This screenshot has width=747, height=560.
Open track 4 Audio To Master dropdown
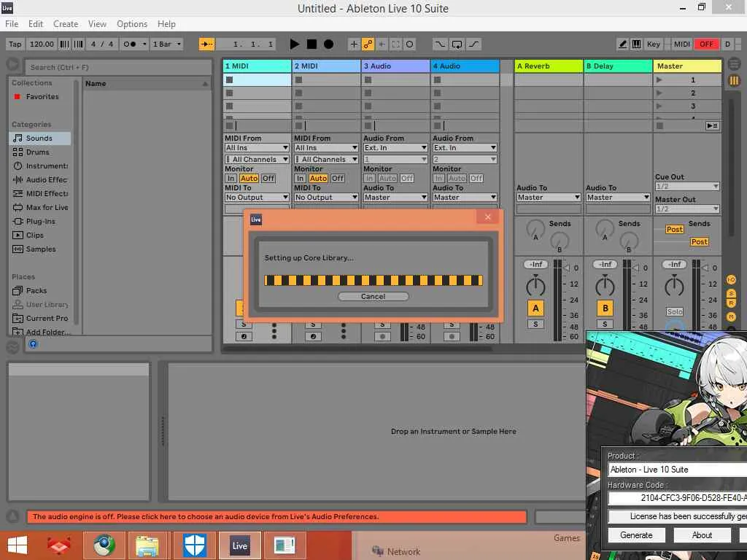coord(465,197)
